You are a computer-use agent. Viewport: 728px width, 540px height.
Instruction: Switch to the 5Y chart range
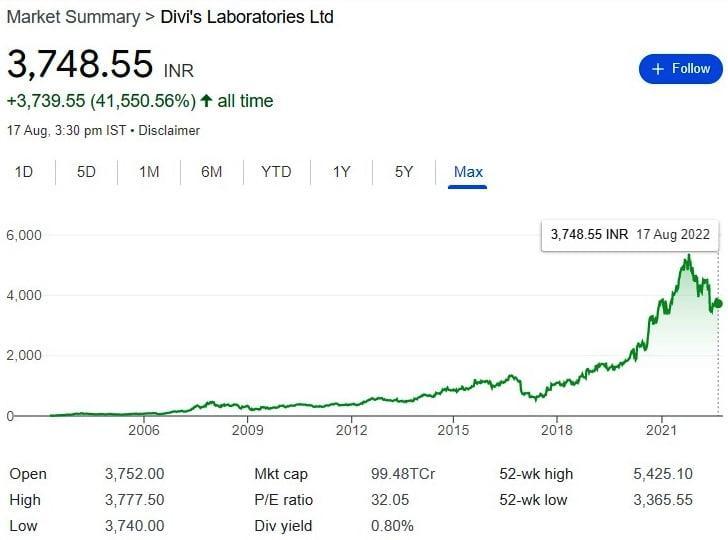[404, 172]
